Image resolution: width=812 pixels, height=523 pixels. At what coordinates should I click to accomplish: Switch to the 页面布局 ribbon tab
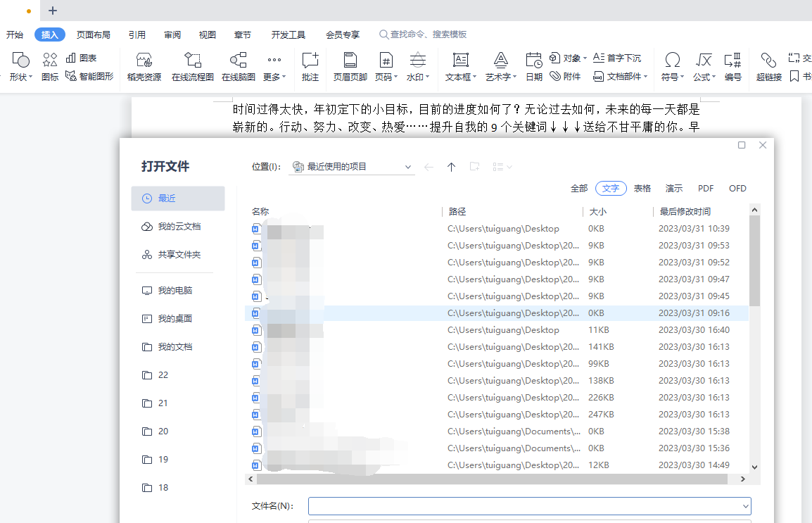(93, 34)
